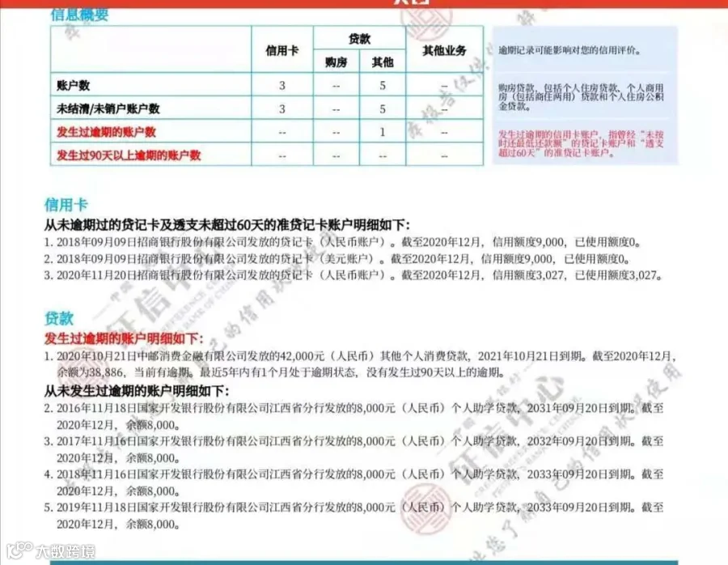Select the 信用卡 value 3 in 未结清/未销户 row
This screenshot has width=728, height=565.
281,108
